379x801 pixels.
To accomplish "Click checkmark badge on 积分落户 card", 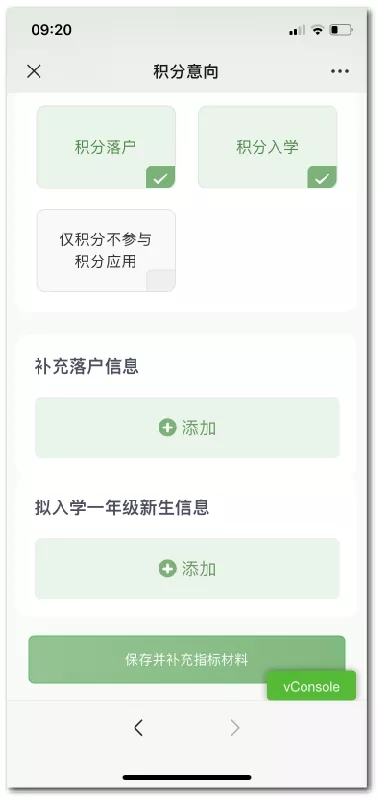I will 161,178.
